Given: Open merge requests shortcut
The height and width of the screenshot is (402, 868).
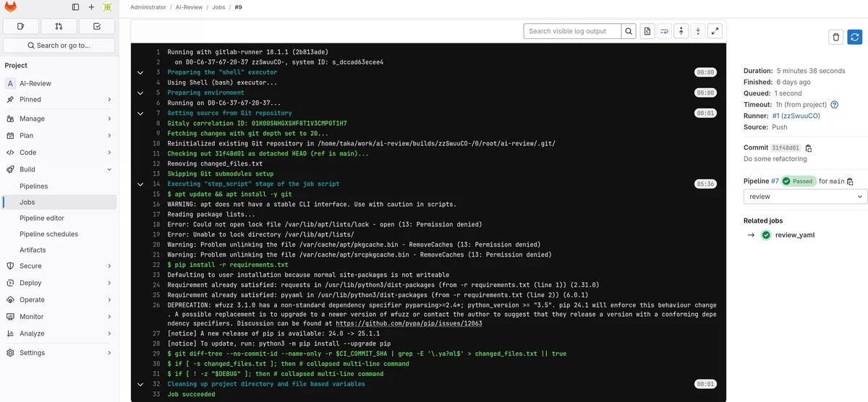Looking at the screenshot, I should pyautogui.click(x=59, y=26).
